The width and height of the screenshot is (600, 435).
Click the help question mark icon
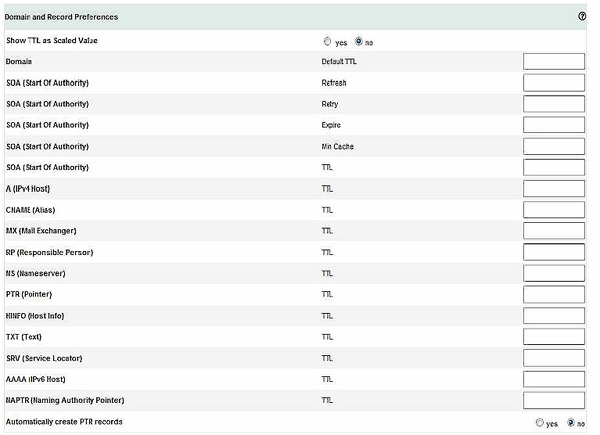pos(582,17)
